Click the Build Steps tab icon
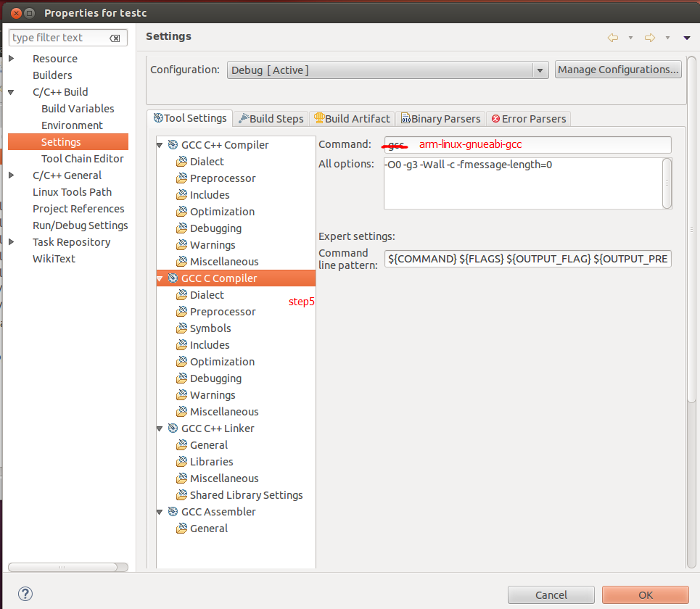 pyautogui.click(x=244, y=118)
